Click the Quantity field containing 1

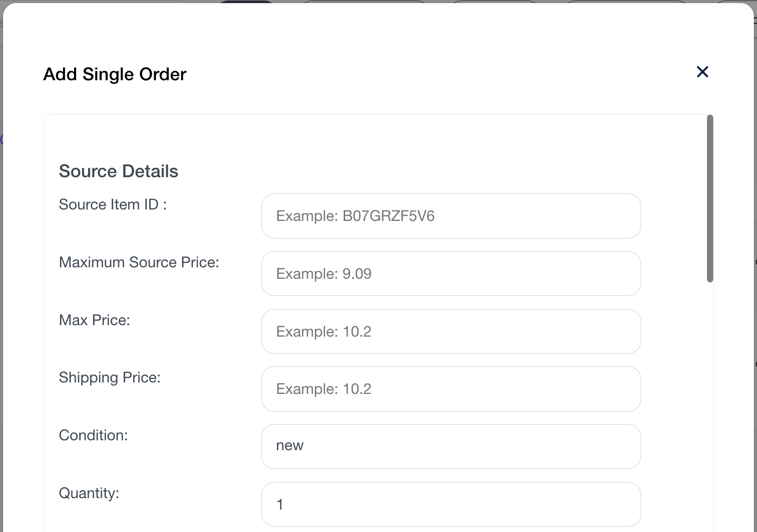450,504
